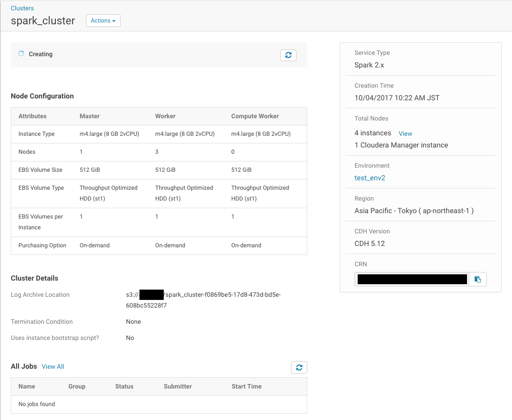The width and height of the screenshot is (512, 420).
Task: View the cluster instances list
Action: pos(405,133)
